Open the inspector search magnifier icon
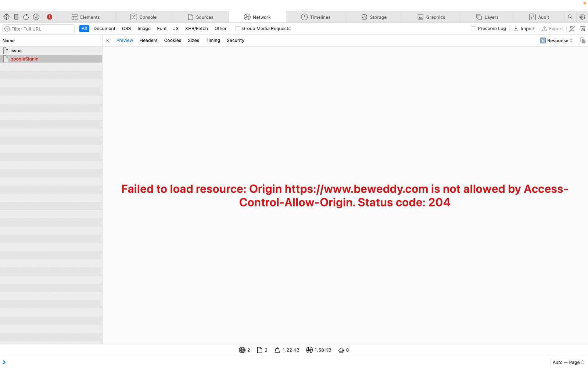Image resolution: width=588 pixels, height=368 pixels. point(570,17)
